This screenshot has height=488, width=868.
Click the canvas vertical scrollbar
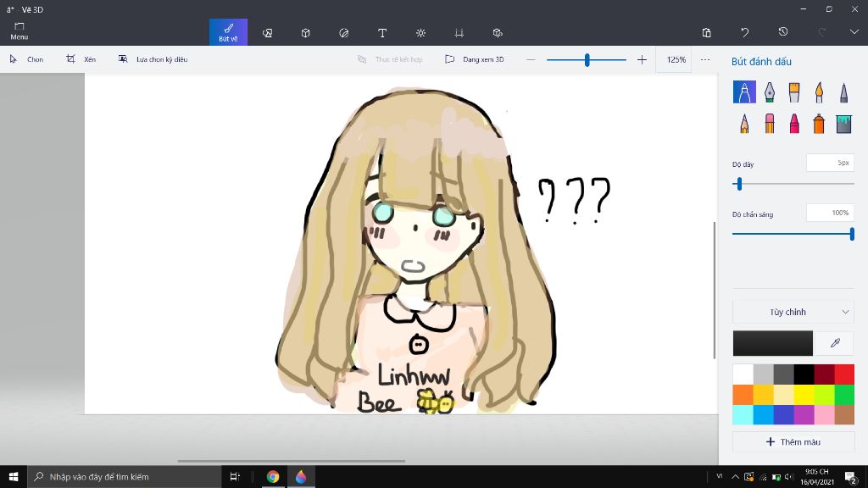point(714,290)
